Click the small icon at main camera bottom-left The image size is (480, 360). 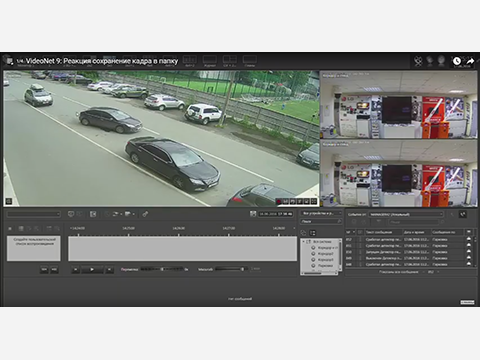pos(9,201)
